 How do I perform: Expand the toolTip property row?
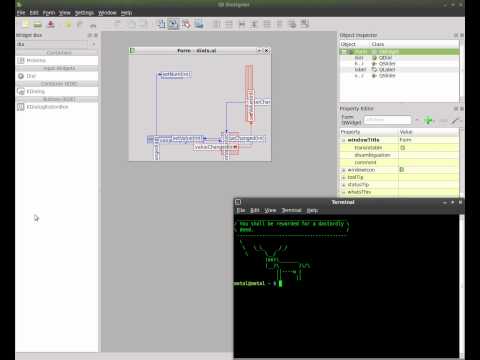pyautogui.click(x=344, y=177)
